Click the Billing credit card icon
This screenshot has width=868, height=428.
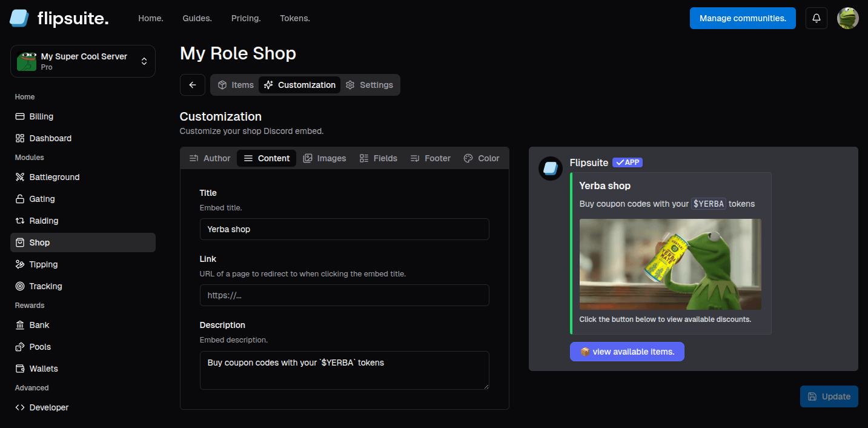[x=20, y=116]
